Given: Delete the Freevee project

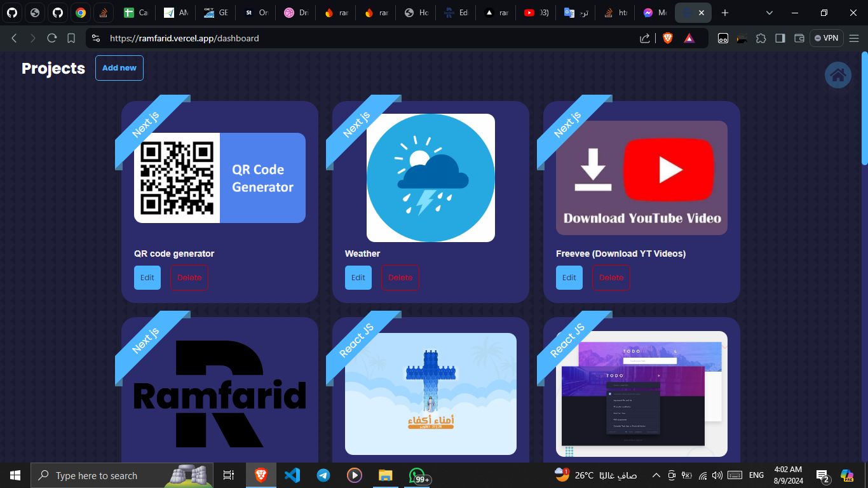Looking at the screenshot, I should (611, 278).
